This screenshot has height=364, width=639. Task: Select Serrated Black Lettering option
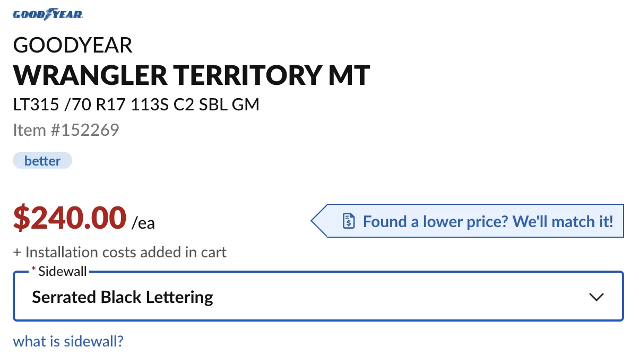coord(123,297)
